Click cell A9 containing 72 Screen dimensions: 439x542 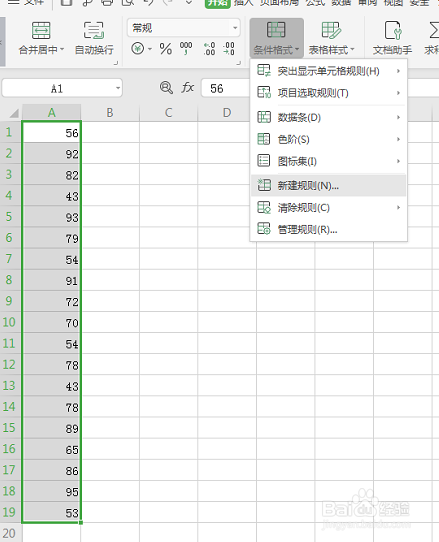tap(52, 301)
